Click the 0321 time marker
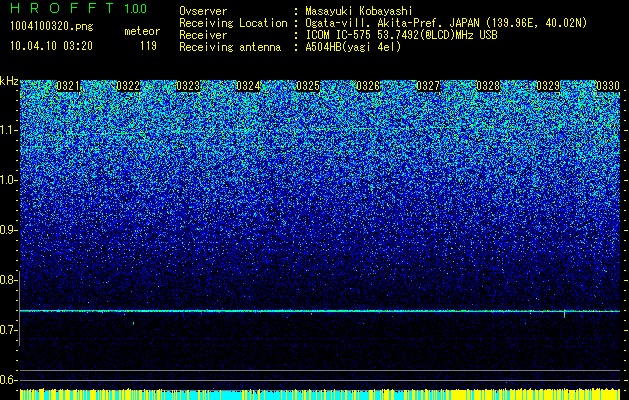This screenshot has width=629, height=400. click(x=68, y=86)
